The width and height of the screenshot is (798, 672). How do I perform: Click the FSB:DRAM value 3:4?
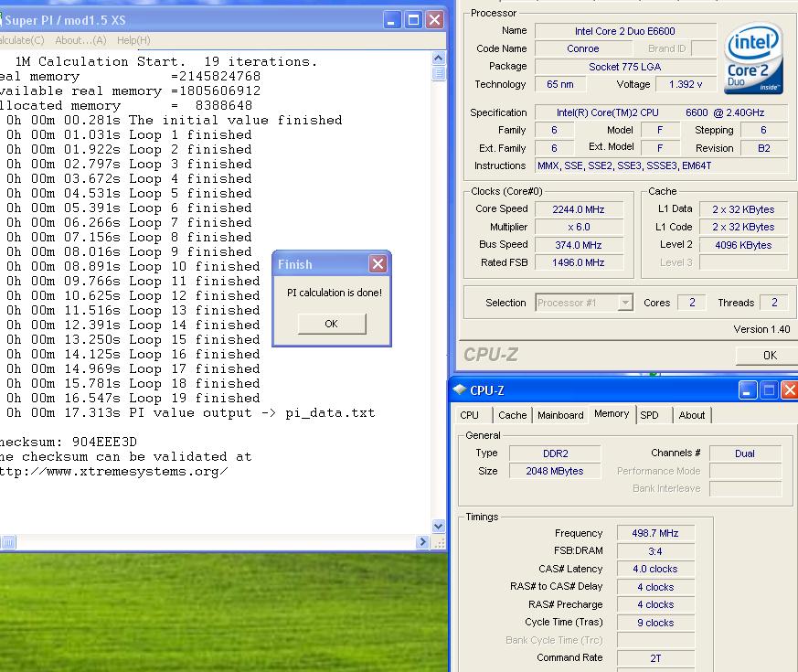(655, 551)
